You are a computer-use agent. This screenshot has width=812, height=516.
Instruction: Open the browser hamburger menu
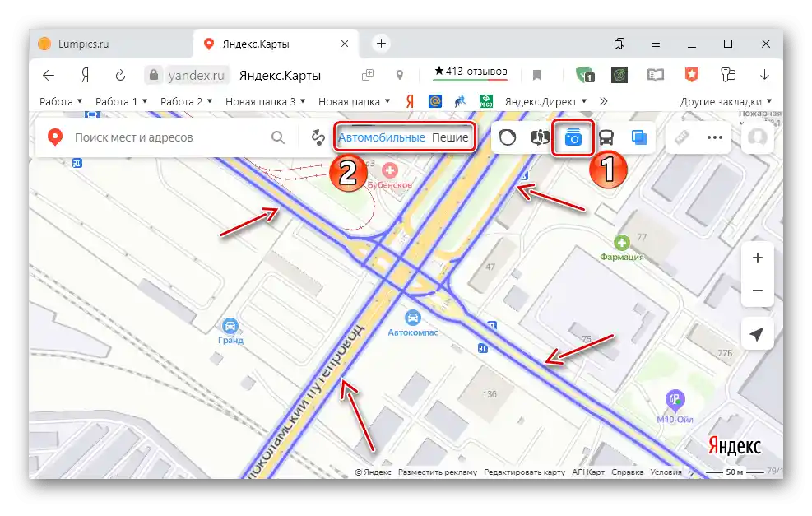tap(656, 44)
